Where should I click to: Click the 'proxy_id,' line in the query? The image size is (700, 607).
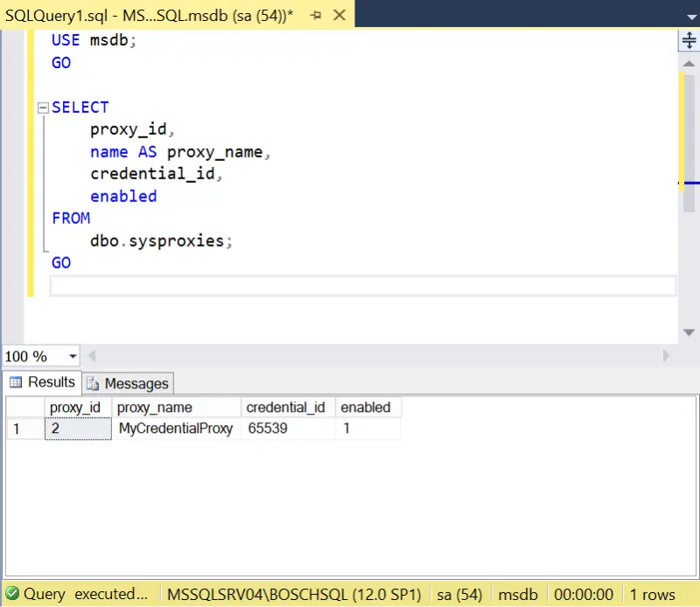[x=132, y=129]
